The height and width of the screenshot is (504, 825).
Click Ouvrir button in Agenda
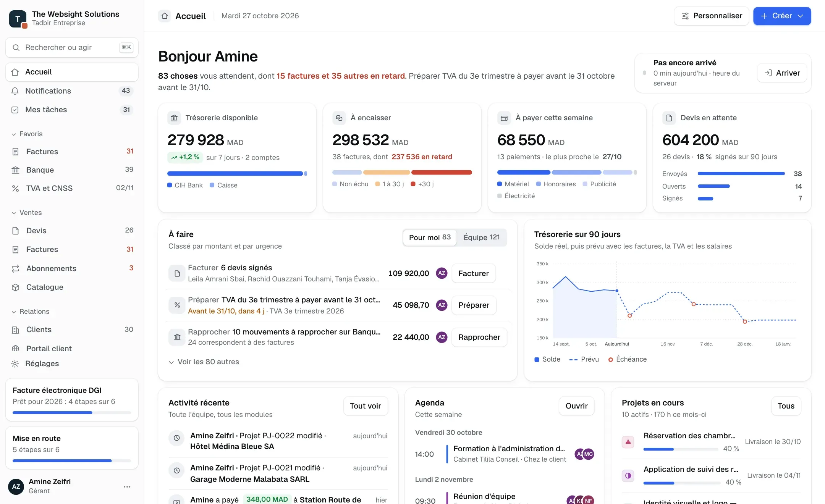(576, 406)
